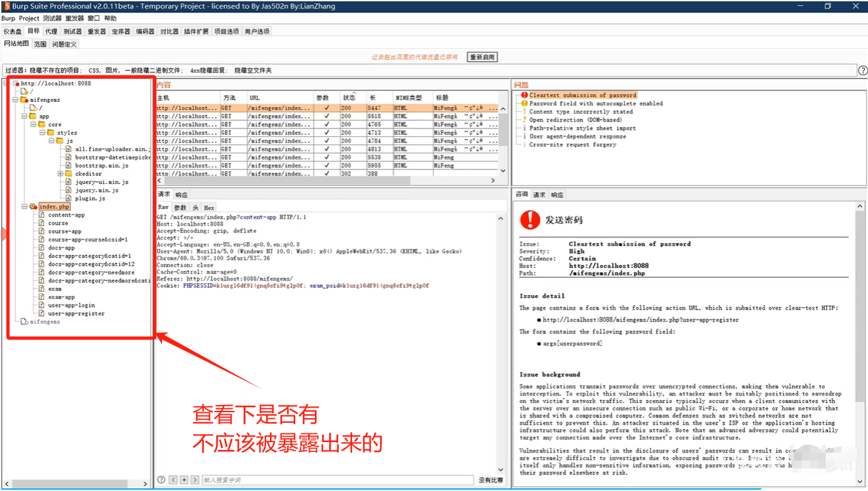Select user-app-register tree entry

tap(76, 314)
